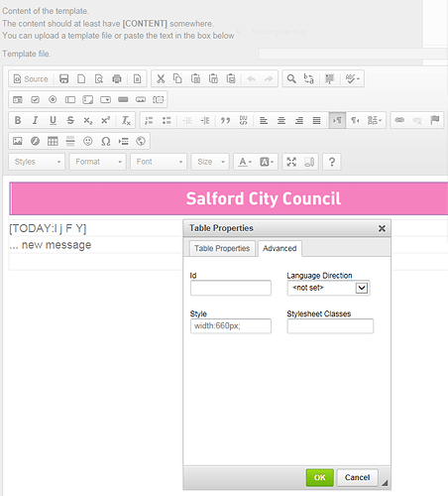Toggle Strikethrough formatting

(70, 120)
